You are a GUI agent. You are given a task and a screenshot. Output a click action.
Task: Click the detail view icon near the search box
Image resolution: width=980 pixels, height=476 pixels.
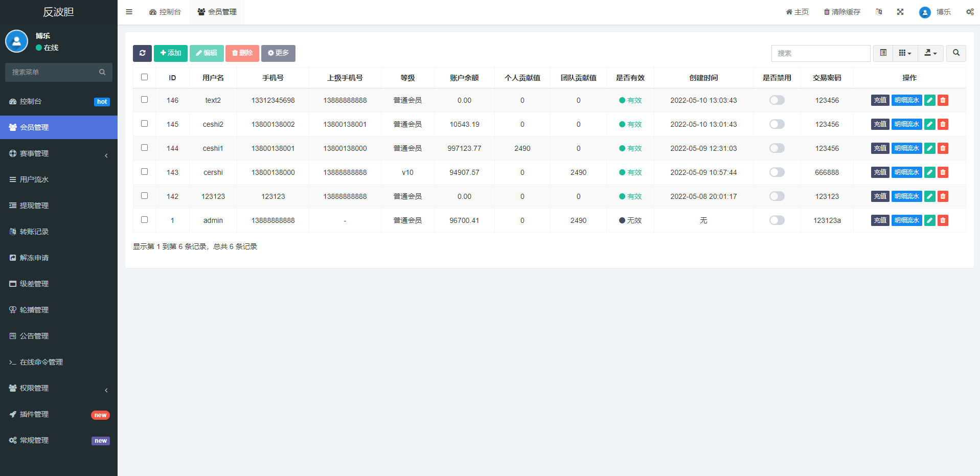(882, 53)
